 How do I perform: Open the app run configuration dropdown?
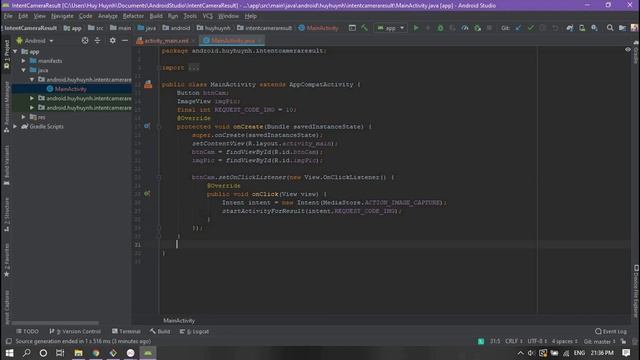tap(390, 28)
